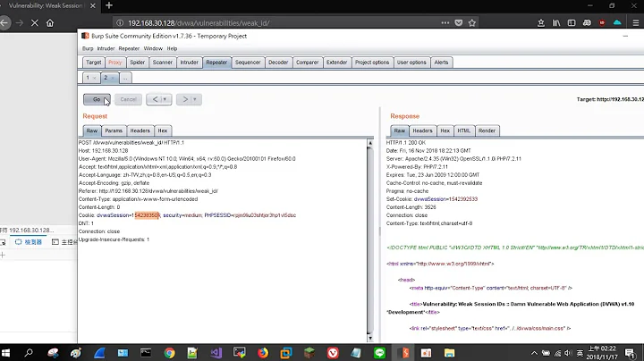644x361 pixels.
Task: Show the response Hex view
Action: (x=445, y=130)
